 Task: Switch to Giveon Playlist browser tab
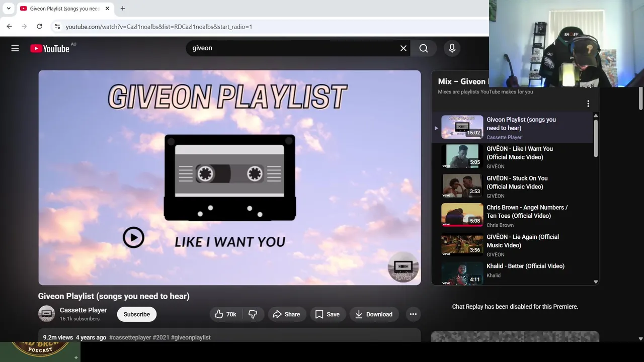point(65,9)
